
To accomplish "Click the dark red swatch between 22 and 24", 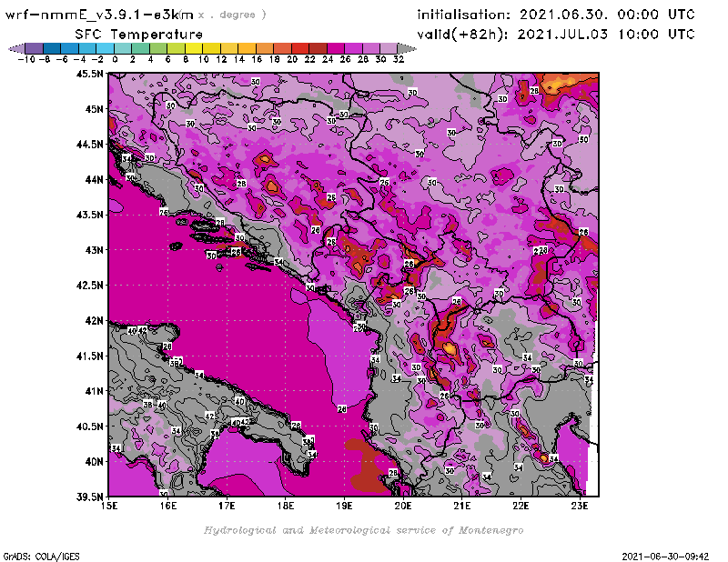I will click(318, 48).
